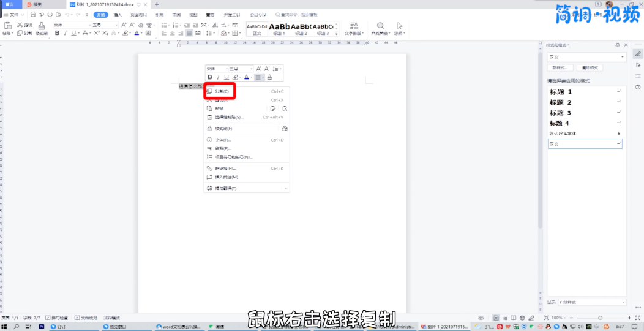Click Clear Format button in styles pane
The image size is (644, 331).
click(x=590, y=67)
